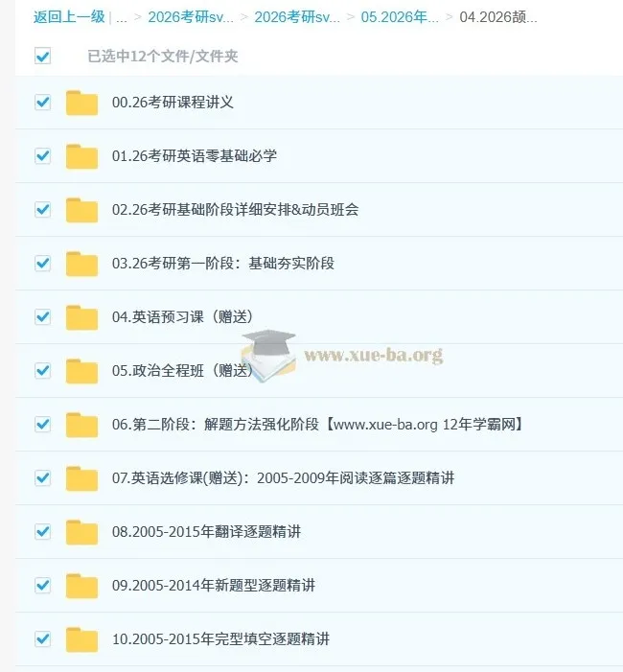Open the 00.26考研课程讲义 folder icon
This screenshot has width=623, height=672.
81,103
